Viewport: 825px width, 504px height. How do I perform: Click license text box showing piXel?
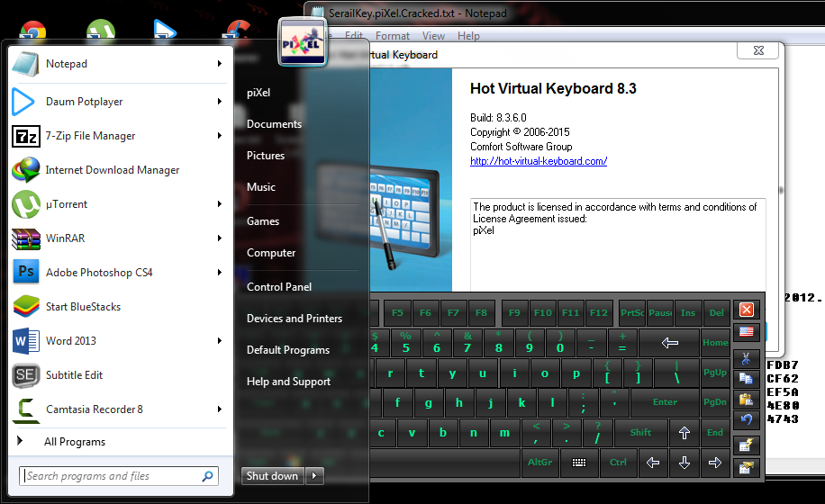[x=618, y=245]
